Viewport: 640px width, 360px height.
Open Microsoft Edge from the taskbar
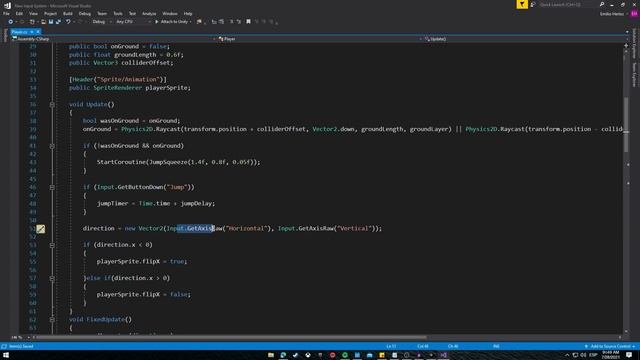[x=283, y=355]
